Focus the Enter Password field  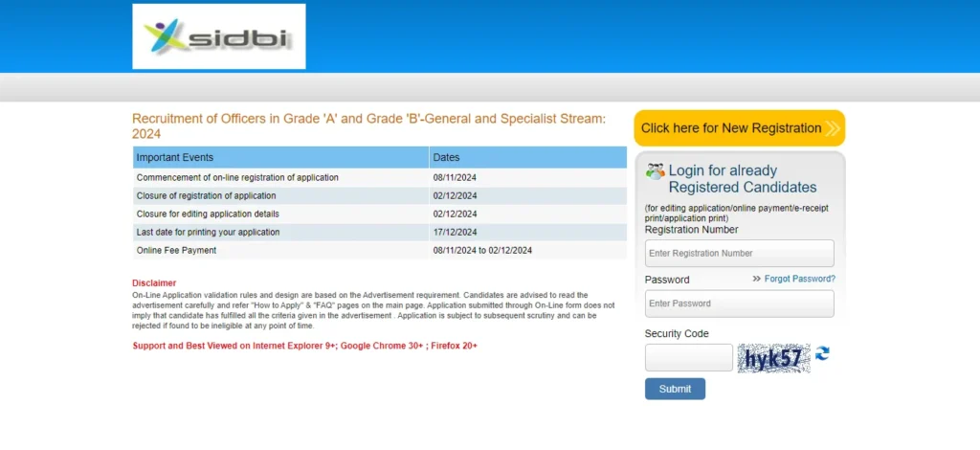tap(740, 304)
